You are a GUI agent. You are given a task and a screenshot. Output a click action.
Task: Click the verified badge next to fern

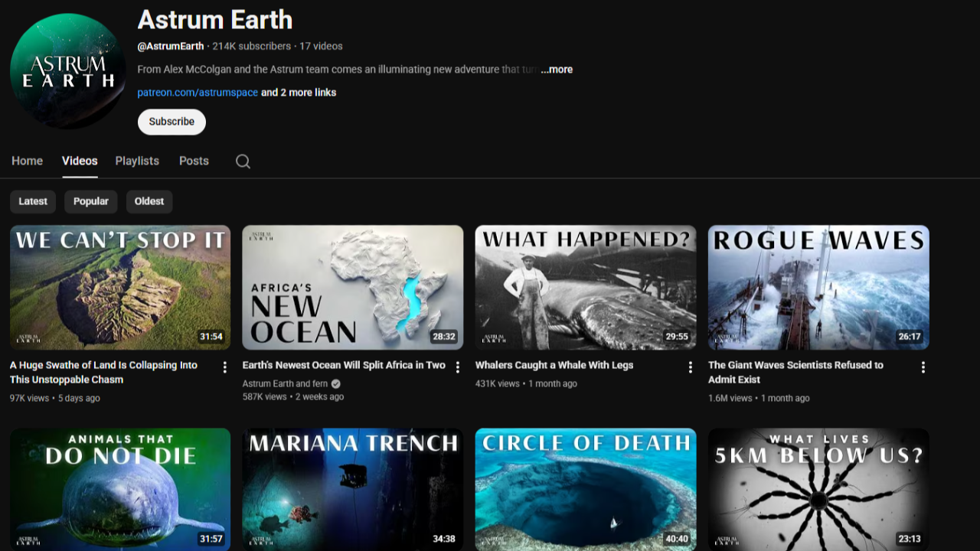[337, 383]
